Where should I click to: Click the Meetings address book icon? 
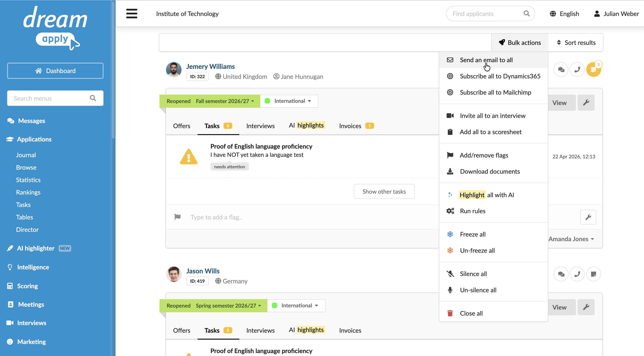(x=10, y=304)
